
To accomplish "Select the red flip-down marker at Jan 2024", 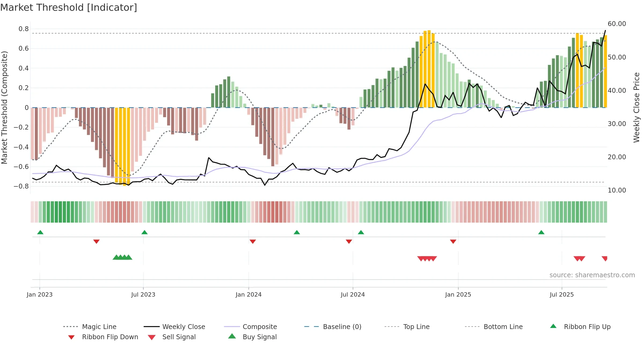I will [253, 242].
